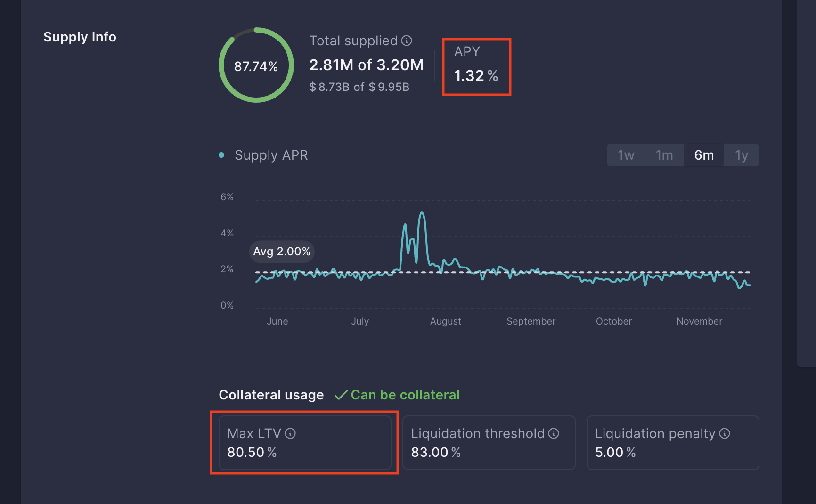
Task: Click the Max LTV info icon
Action: [290, 433]
